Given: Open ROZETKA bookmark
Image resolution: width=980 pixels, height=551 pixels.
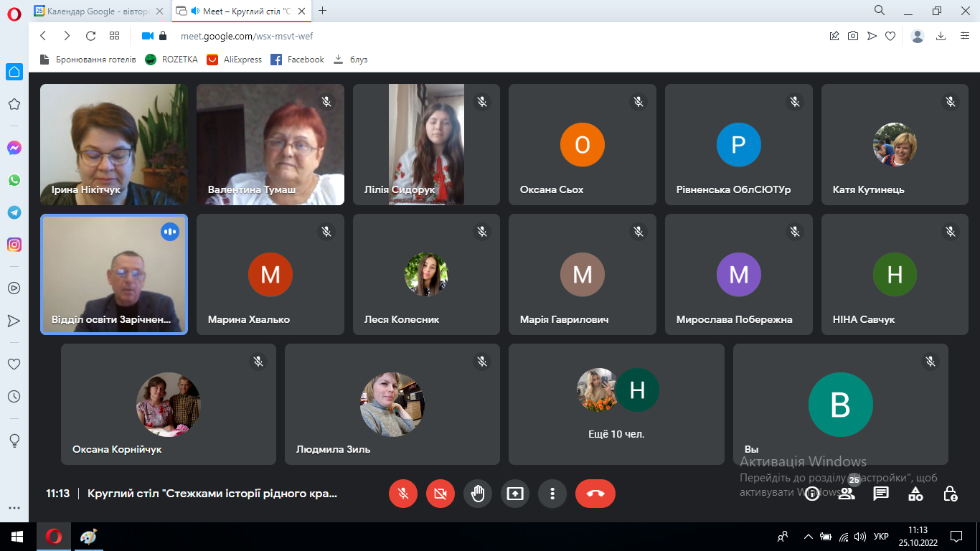Looking at the screenshot, I should click(x=171, y=60).
